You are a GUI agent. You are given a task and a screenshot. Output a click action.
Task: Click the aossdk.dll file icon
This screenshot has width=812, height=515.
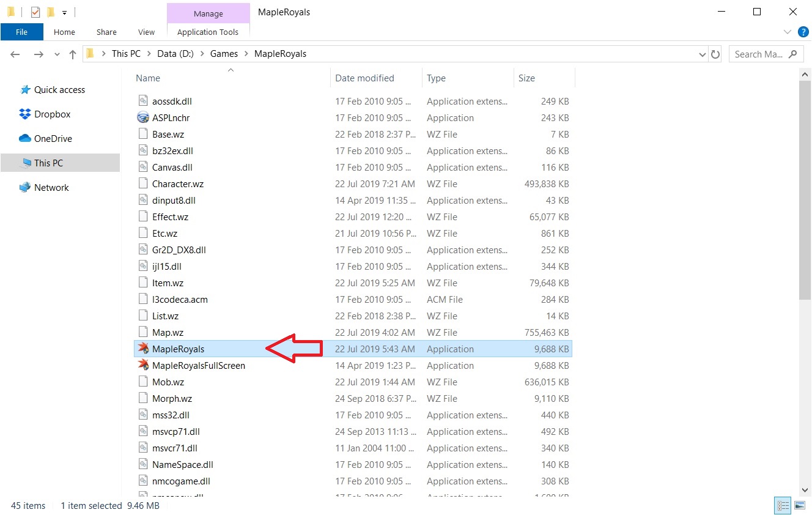tap(143, 101)
